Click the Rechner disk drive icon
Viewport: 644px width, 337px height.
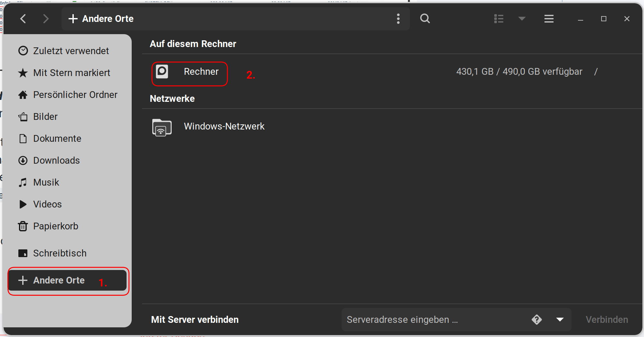[x=162, y=72]
